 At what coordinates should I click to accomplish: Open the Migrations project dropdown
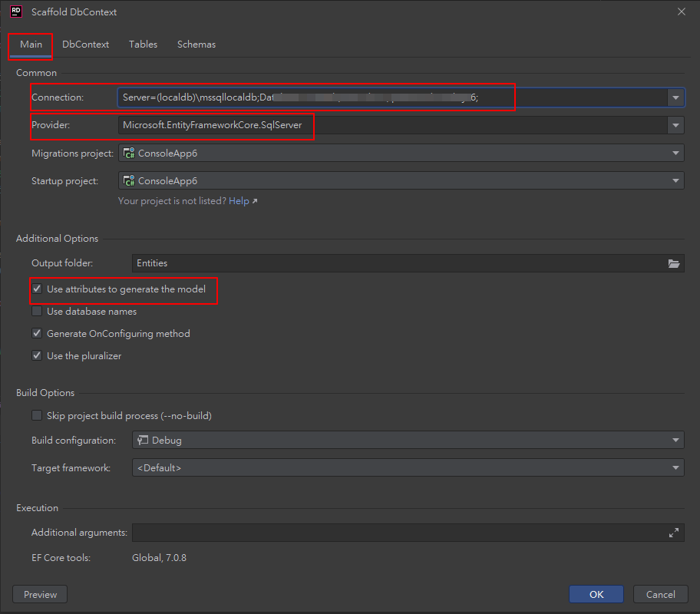coord(401,153)
